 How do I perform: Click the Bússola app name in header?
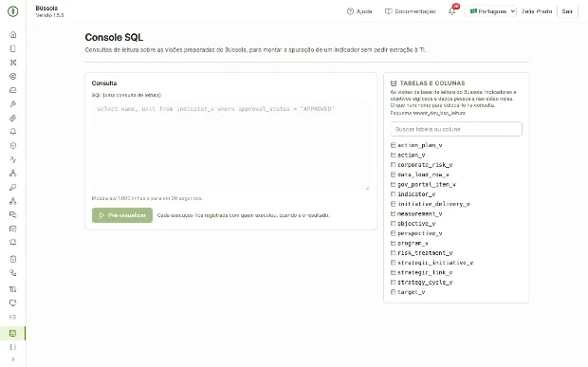46,8
